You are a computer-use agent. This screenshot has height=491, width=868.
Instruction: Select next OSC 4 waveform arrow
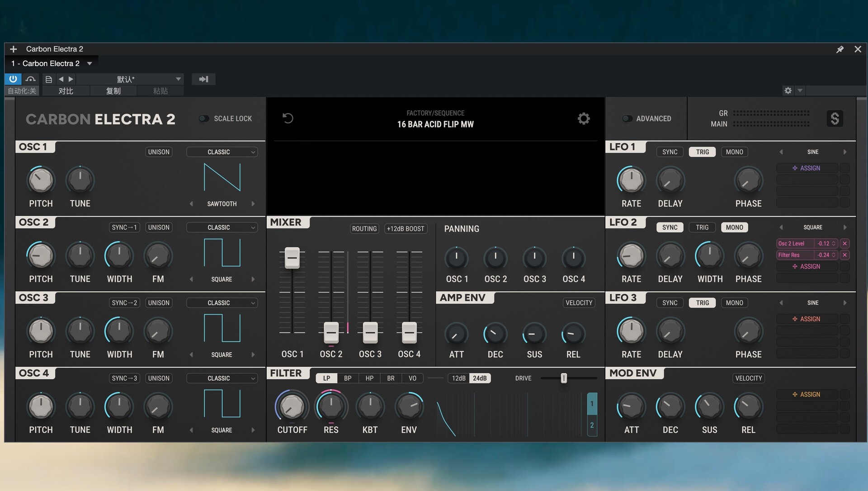coord(253,430)
